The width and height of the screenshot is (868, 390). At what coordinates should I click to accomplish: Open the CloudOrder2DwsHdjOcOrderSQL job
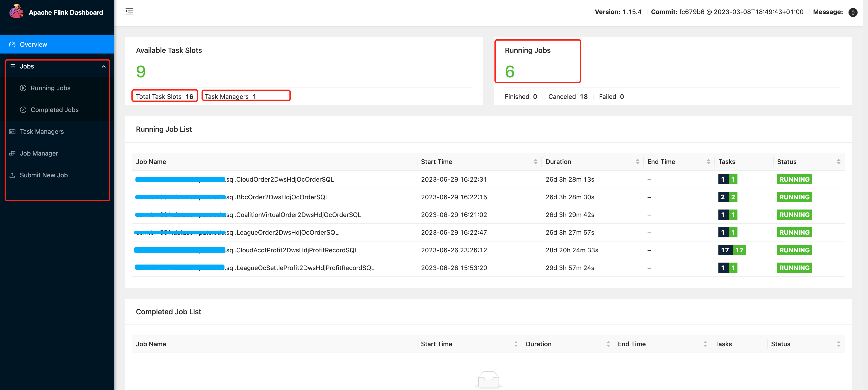pyautogui.click(x=280, y=179)
